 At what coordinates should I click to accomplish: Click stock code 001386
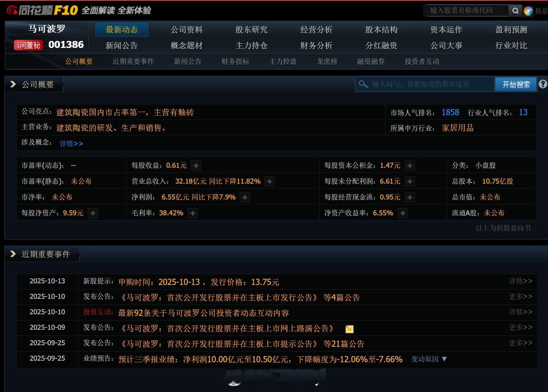pyautogui.click(x=66, y=45)
